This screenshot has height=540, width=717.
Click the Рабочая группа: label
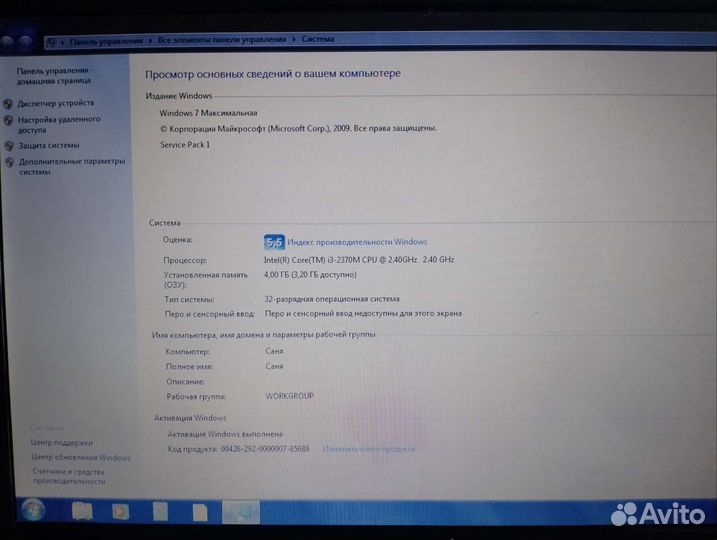click(196, 396)
